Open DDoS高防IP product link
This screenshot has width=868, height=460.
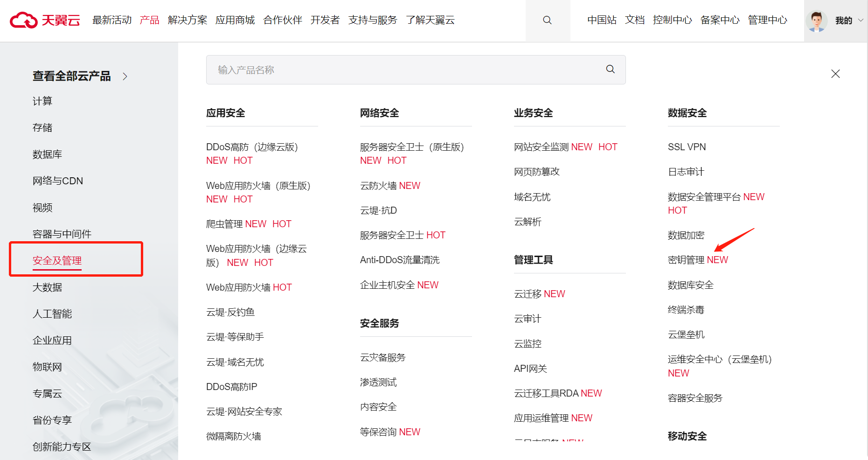[232, 387]
